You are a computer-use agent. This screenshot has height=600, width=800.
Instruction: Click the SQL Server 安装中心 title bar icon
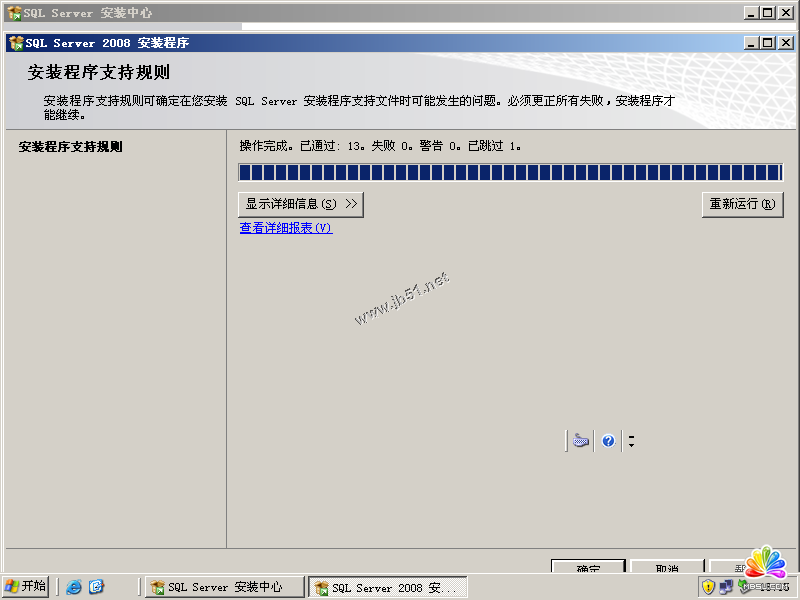pyautogui.click(x=14, y=13)
